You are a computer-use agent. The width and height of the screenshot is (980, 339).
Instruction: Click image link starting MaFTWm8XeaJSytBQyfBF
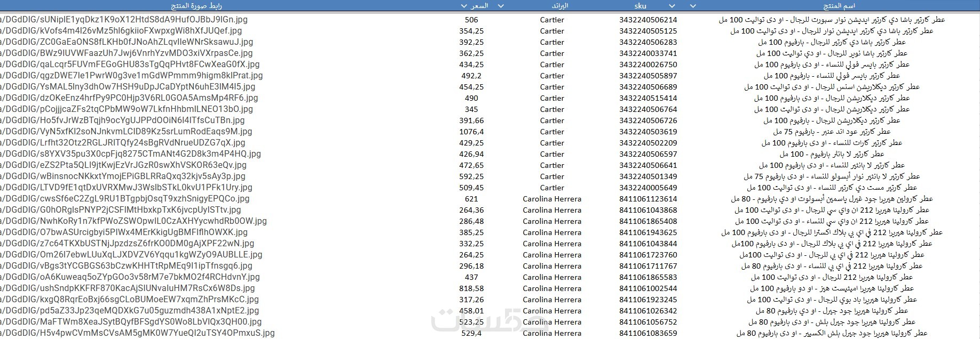pos(131,322)
